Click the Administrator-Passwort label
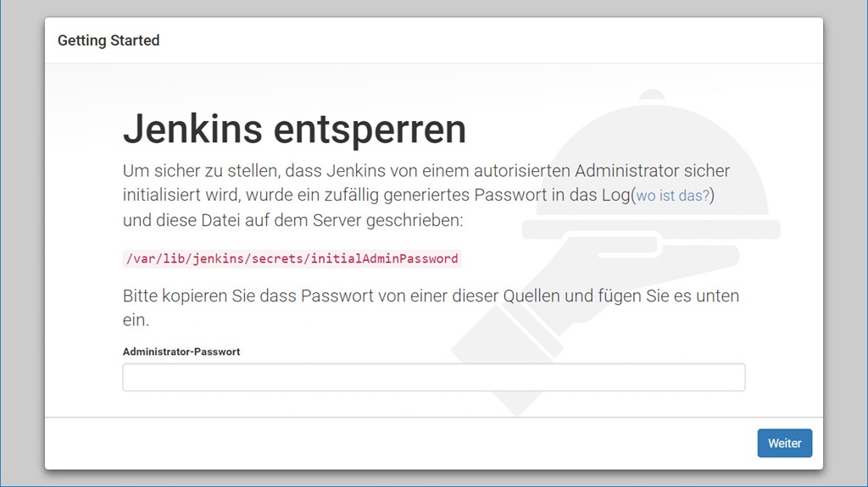Viewport: 868px width, 487px height. pyautogui.click(x=181, y=351)
